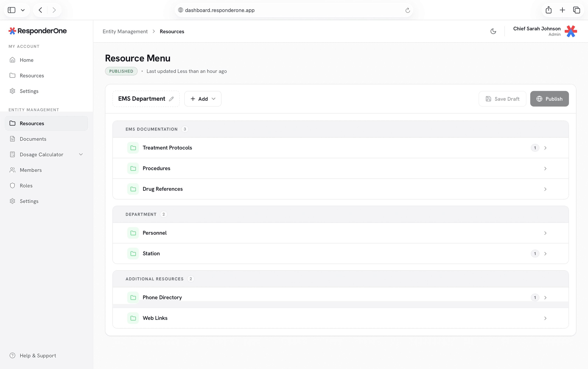Open Settings under My Account
588x369 pixels.
point(46,91)
